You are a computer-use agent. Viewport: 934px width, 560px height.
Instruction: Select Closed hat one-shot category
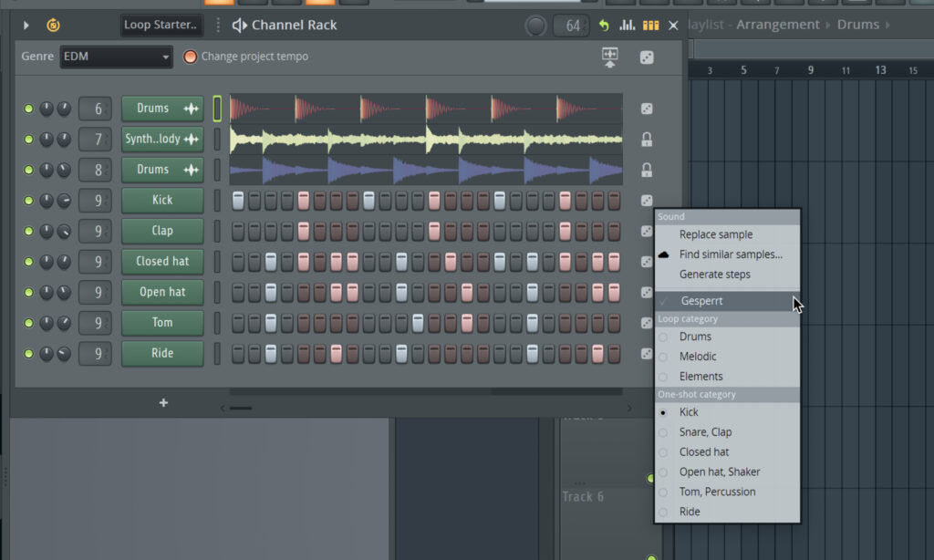click(x=727, y=452)
